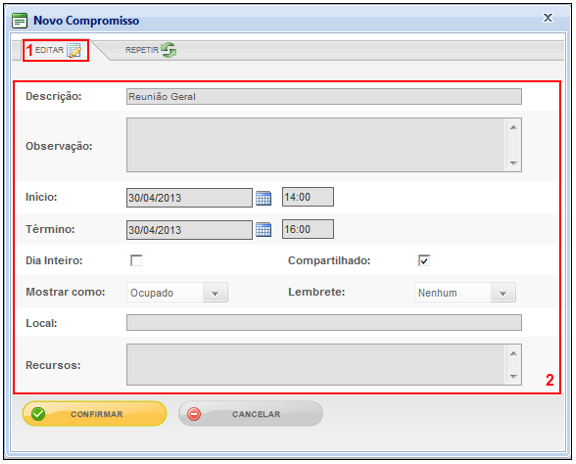Click the red minus icon on Cancelar
576x464 pixels.
coord(194,414)
